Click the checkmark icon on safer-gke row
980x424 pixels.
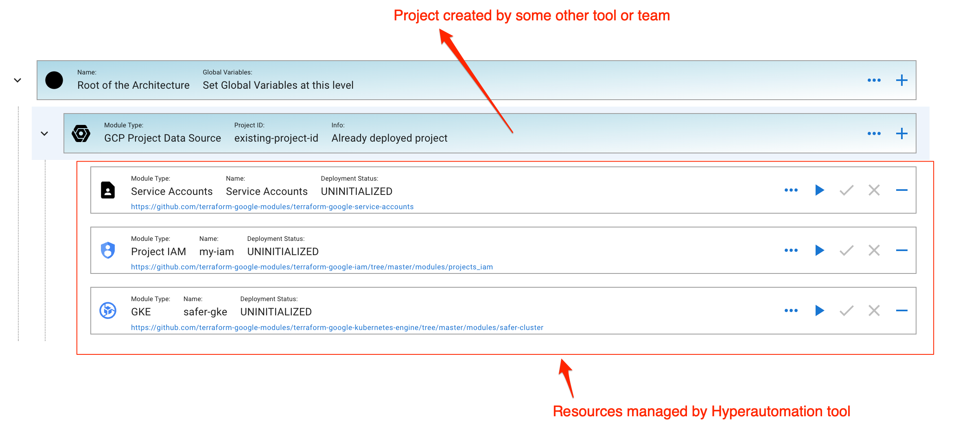click(x=847, y=310)
